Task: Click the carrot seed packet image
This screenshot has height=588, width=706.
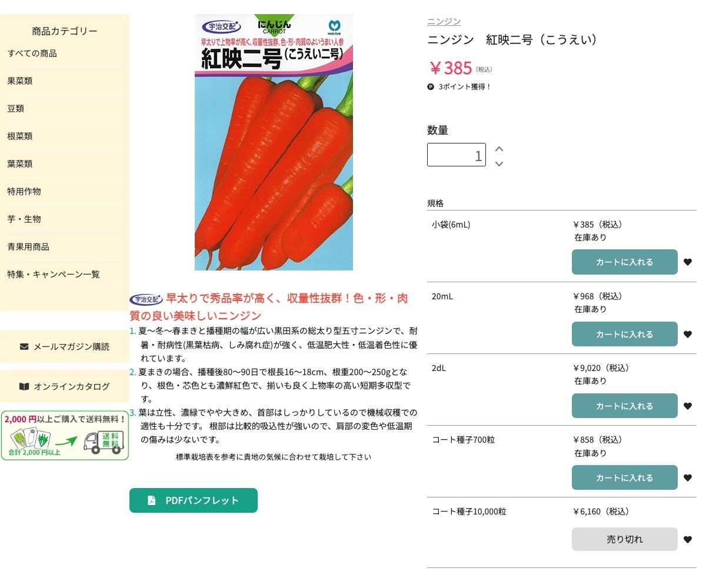Action: (x=274, y=142)
